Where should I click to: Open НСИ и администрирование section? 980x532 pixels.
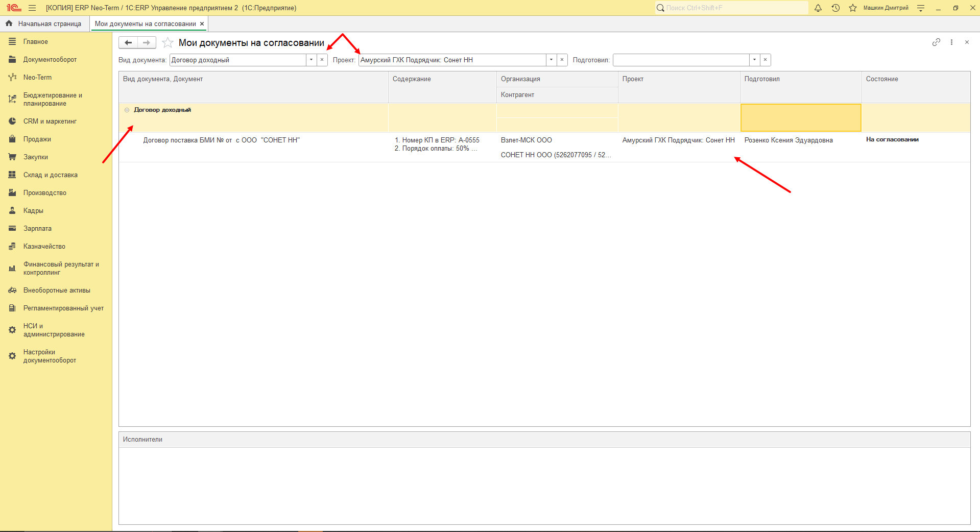click(x=56, y=330)
